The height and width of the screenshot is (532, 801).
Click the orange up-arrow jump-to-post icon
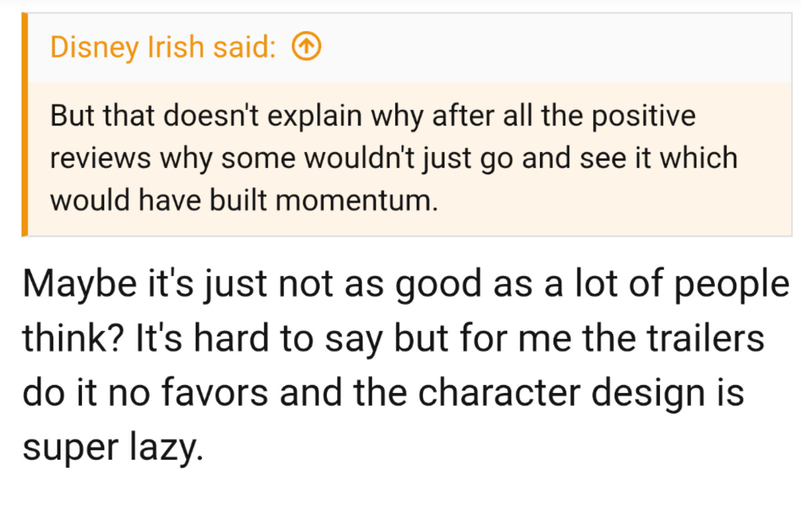[x=306, y=46]
